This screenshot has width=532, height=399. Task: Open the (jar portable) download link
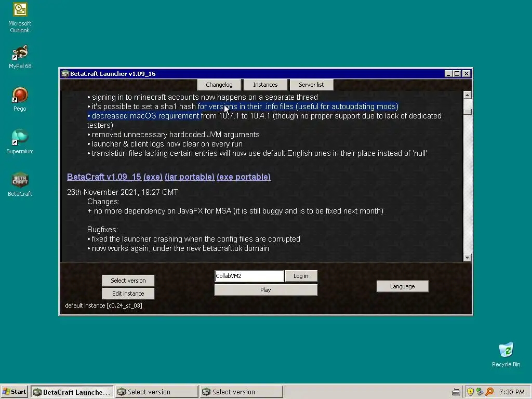tap(190, 177)
